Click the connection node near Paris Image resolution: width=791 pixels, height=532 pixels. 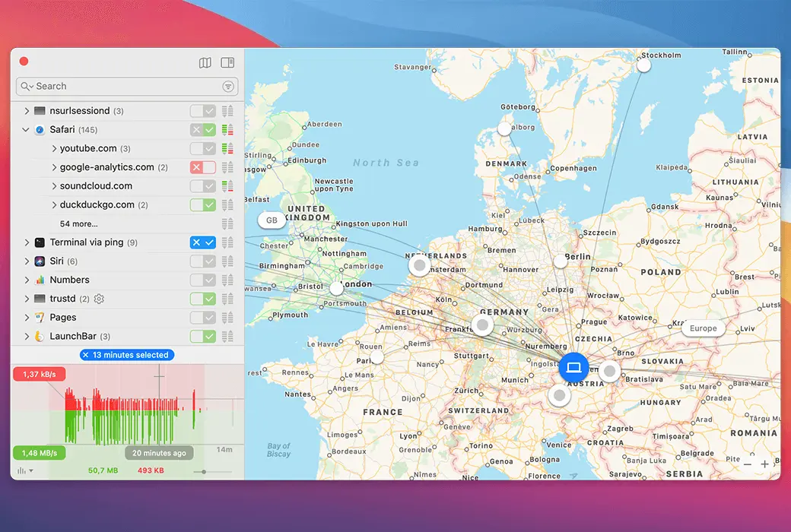click(x=376, y=358)
